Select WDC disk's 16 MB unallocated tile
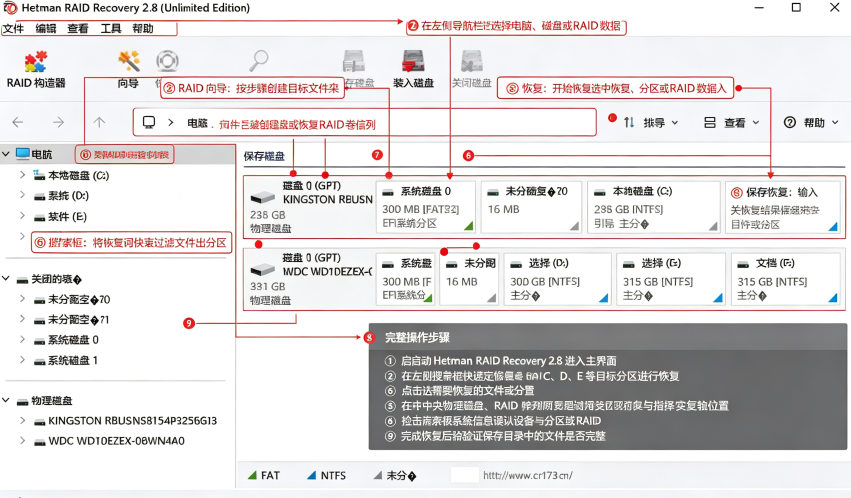The width and height of the screenshot is (851, 498). coord(469,279)
